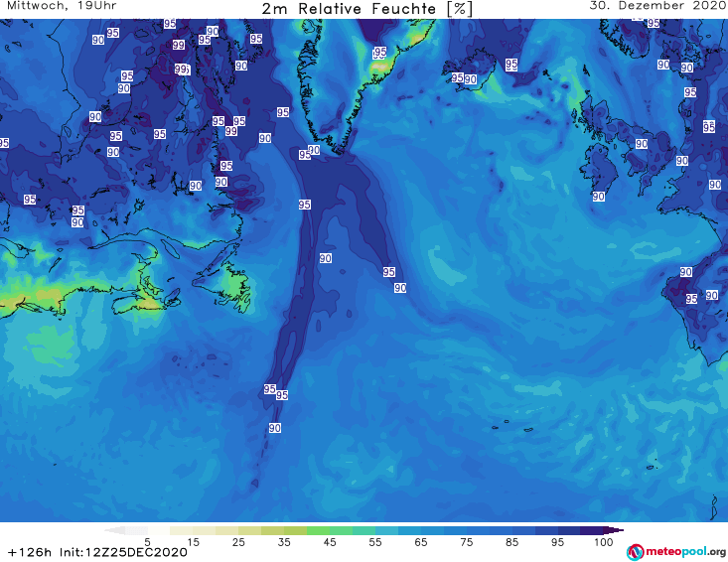The width and height of the screenshot is (728, 562).
Task: Click the 'Mittwoch, 19Uhr' forecast time text
Action: click(x=62, y=6)
